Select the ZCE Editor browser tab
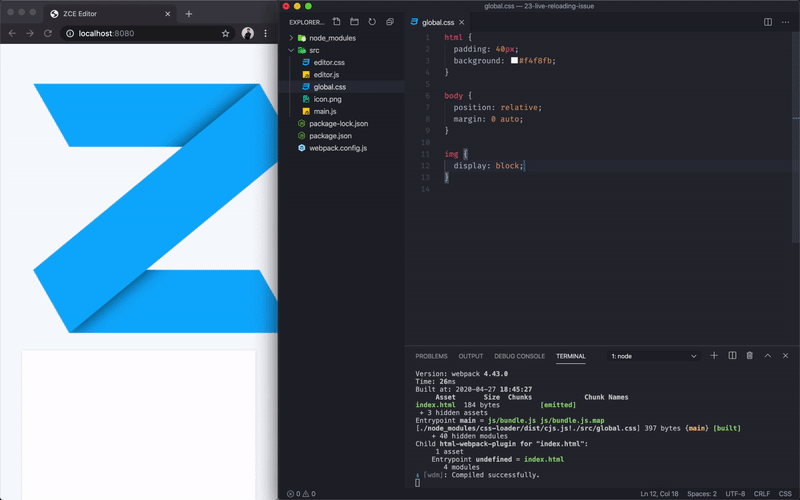 point(110,14)
